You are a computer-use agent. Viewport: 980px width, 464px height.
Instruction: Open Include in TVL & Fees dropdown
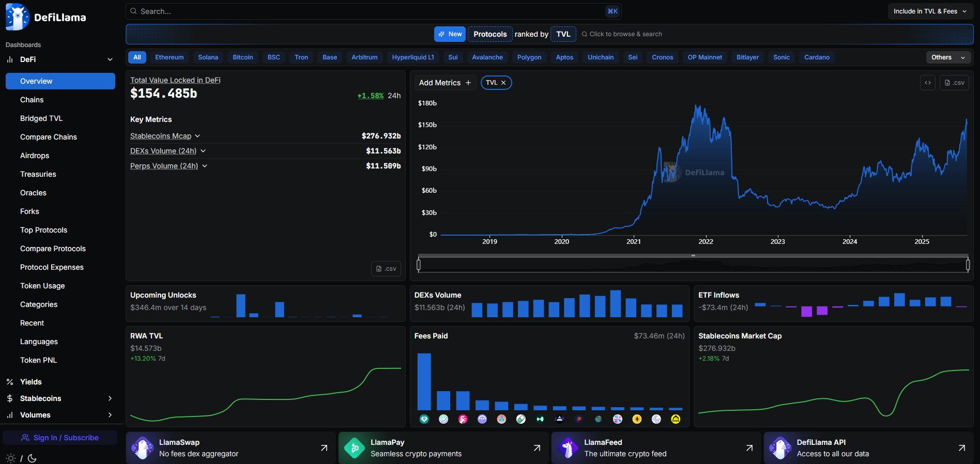point(930,11)
